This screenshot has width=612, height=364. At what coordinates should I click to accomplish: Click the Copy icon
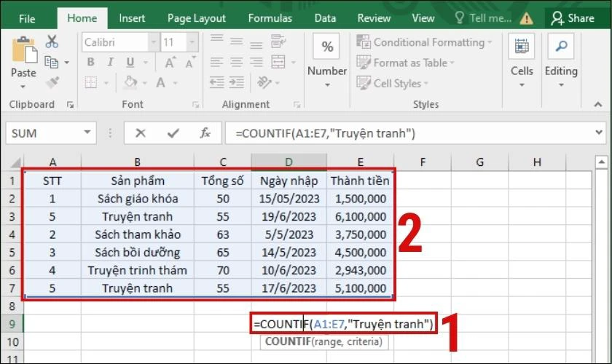(52, 62)
